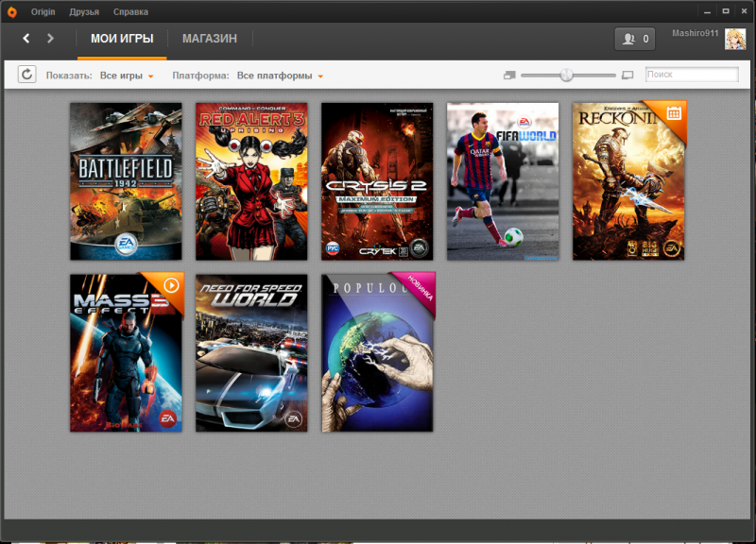Switch to the МОИ ИГРЫ tab
Viewport: 756px width, 544px height.
[122, 39]
